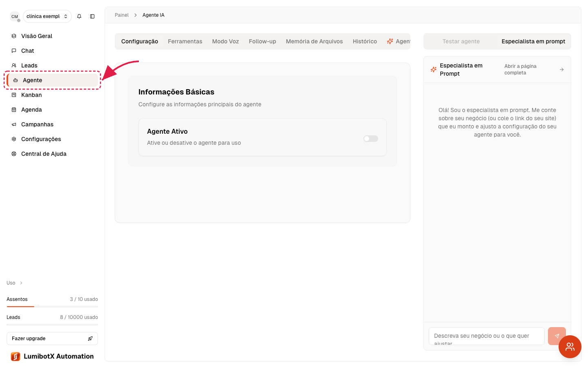Click the Agente robot icon
The width and height of the screenshot is (588, 368).
tap(16, 80)
